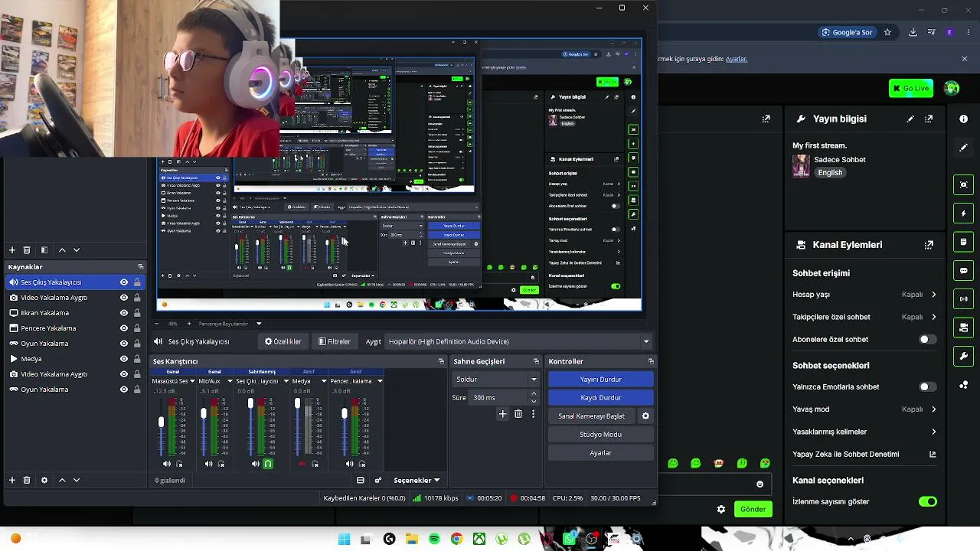Toggle the mixer layout icon beside Seçenekler
Image resolution: width=980 pixels, height=551 pixels.
pyautogui.click(x=360, y=481)
